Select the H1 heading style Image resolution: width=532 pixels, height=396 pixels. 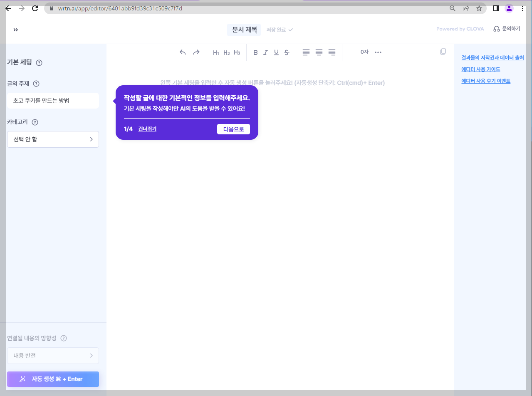[215, 52]
